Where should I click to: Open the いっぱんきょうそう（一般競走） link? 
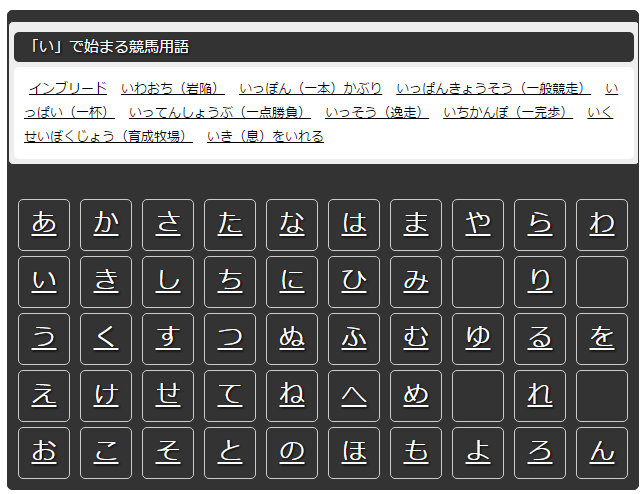[494, 88]
